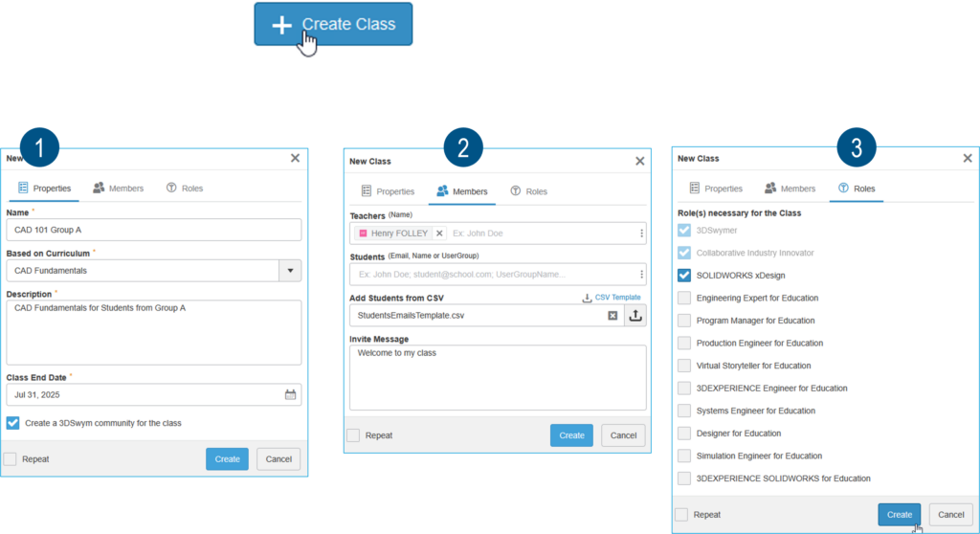
Task: Expand the Based on Curriculum dropdown
Action: (x=290, y=271)
